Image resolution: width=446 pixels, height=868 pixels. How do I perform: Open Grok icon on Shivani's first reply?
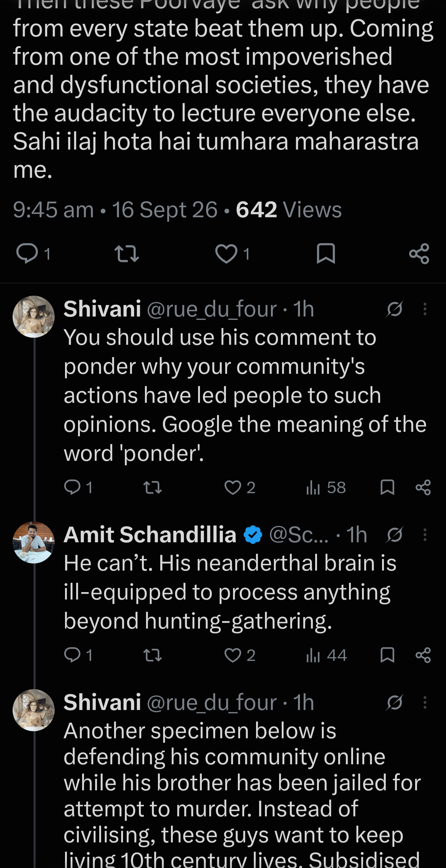point(394,309)
